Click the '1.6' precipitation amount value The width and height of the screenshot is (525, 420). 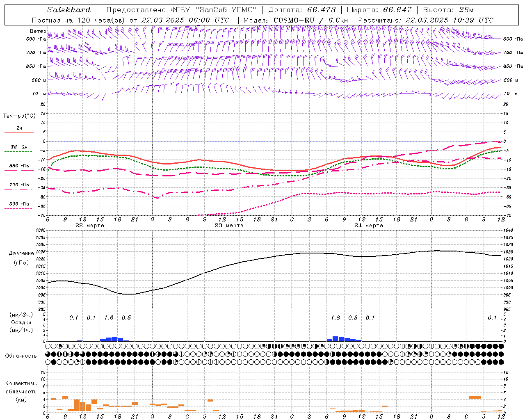click(x=109, y=318)
